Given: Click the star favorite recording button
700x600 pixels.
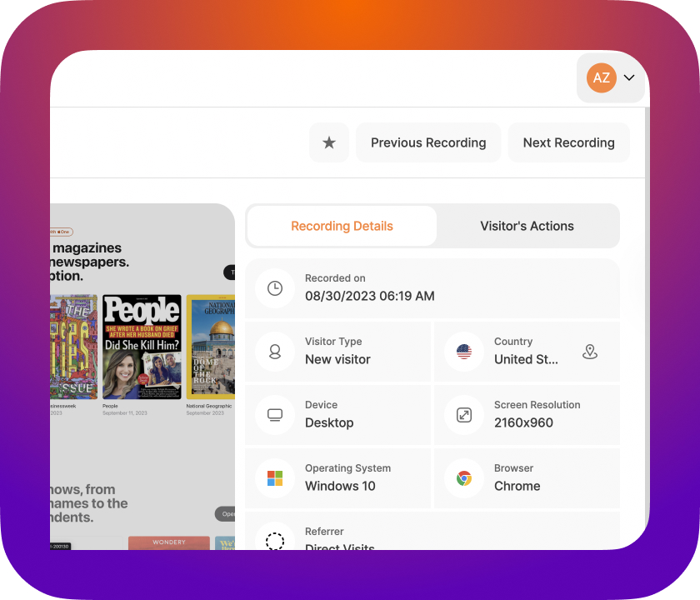Looking at the screenshot, I should pos(329,142).
